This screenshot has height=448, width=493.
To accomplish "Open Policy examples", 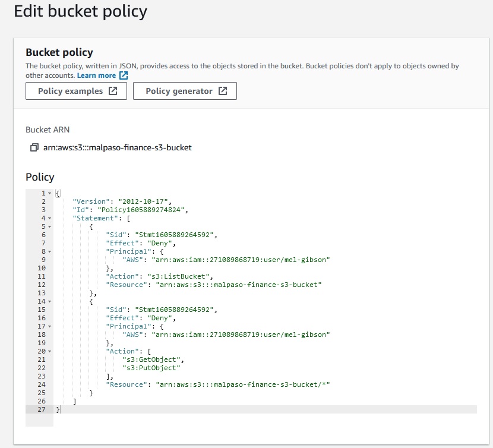I will 70,91.
